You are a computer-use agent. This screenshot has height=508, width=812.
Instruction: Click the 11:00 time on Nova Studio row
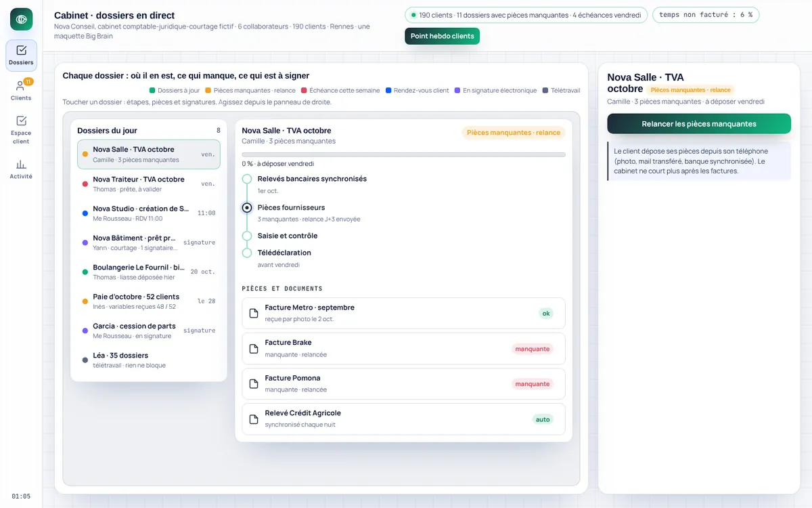pyautogui.click(x=206, y=213)
